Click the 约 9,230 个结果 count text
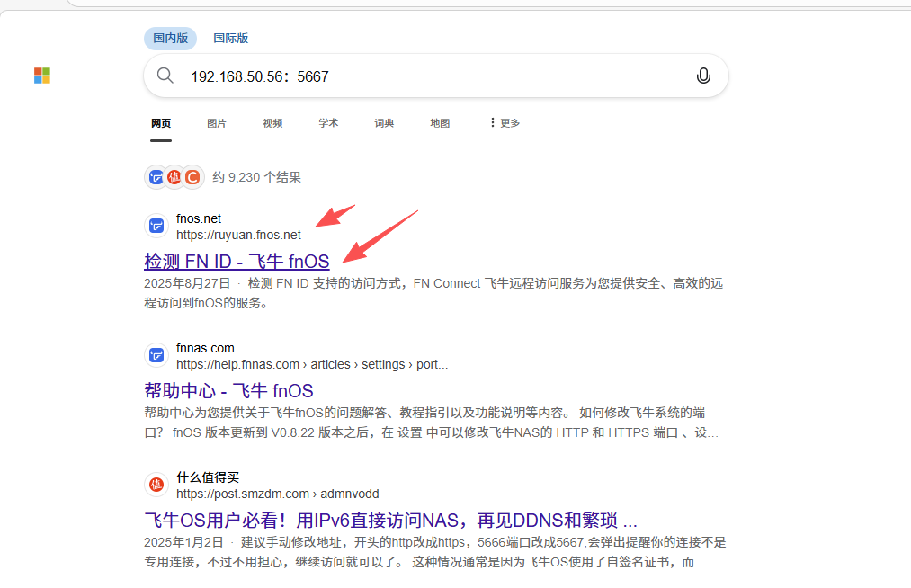The image size is (911, 588). [x=257, y=177]
